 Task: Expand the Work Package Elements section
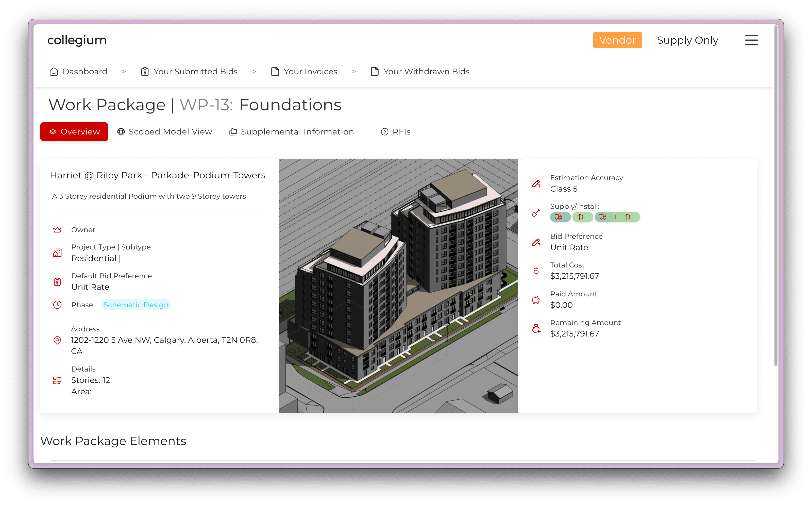point(113,441)
